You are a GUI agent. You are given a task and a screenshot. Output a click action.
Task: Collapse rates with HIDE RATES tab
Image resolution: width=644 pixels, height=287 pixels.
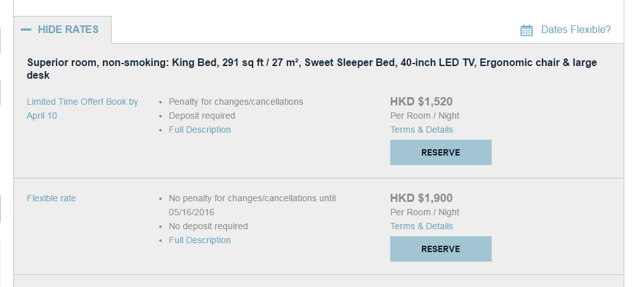(62, 30)
